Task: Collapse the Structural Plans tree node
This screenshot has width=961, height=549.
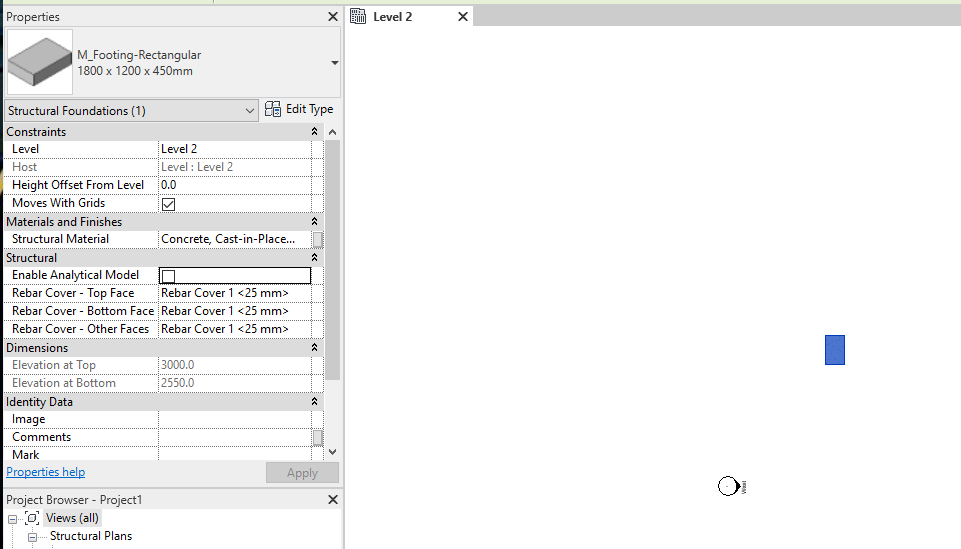Action: click(x=32, y=537)
